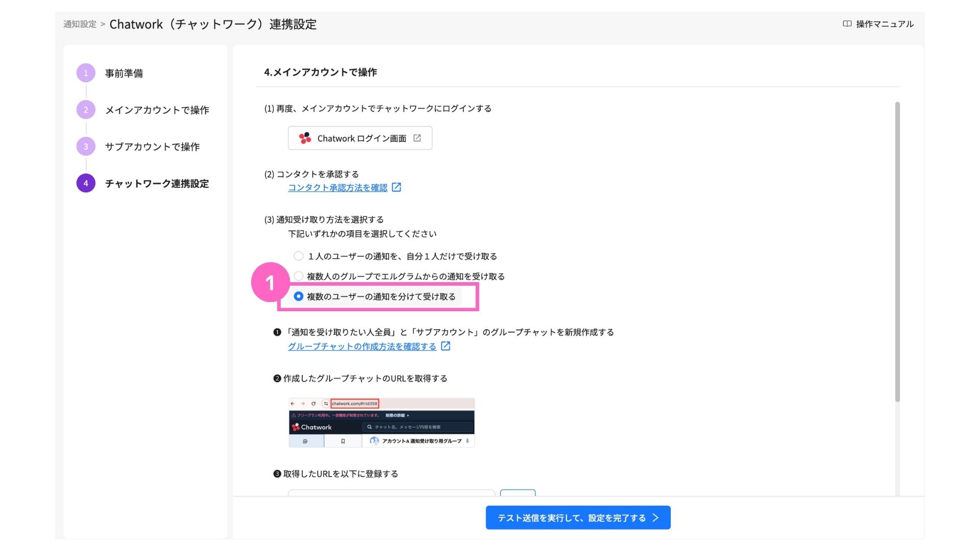The height and width of the screenshot is (551, 980).
Task: Go to チャットワーク連携設定 step
Action: point(157,184)
